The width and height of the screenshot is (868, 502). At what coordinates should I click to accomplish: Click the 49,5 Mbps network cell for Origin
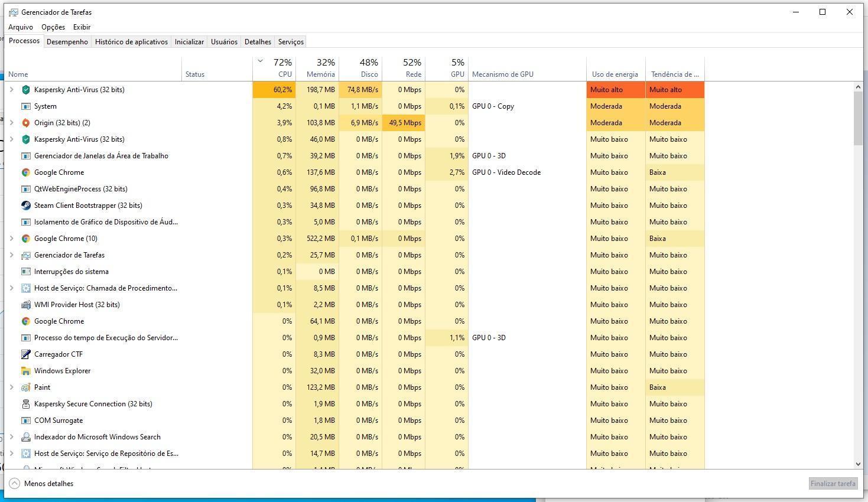pos(404,123)
